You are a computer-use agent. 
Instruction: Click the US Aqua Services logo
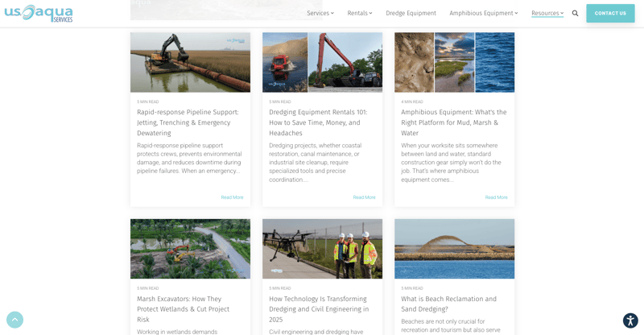tap(39, 13)
